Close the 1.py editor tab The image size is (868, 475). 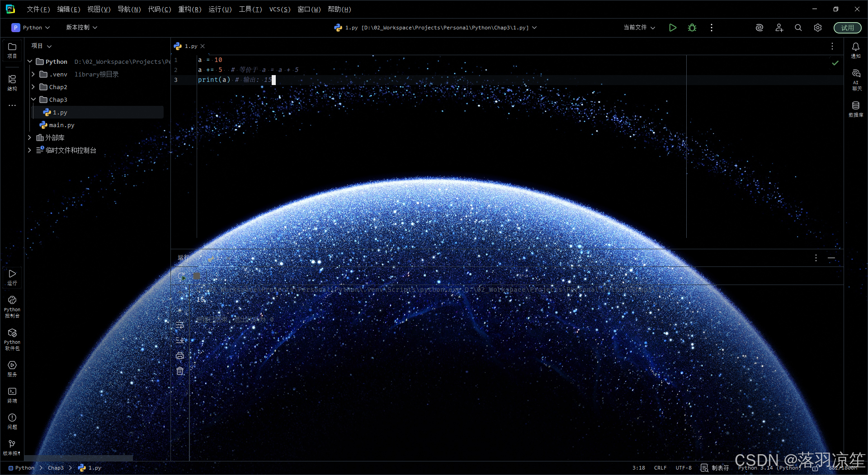pos(203,46)
